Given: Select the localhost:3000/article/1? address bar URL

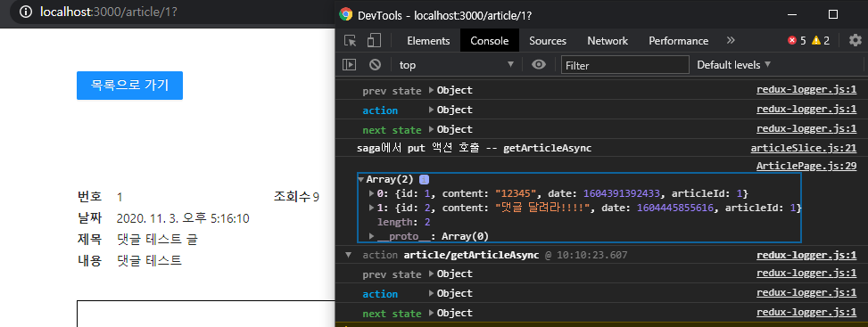Looking at the screenshot, I should click(x=109, y=12).
